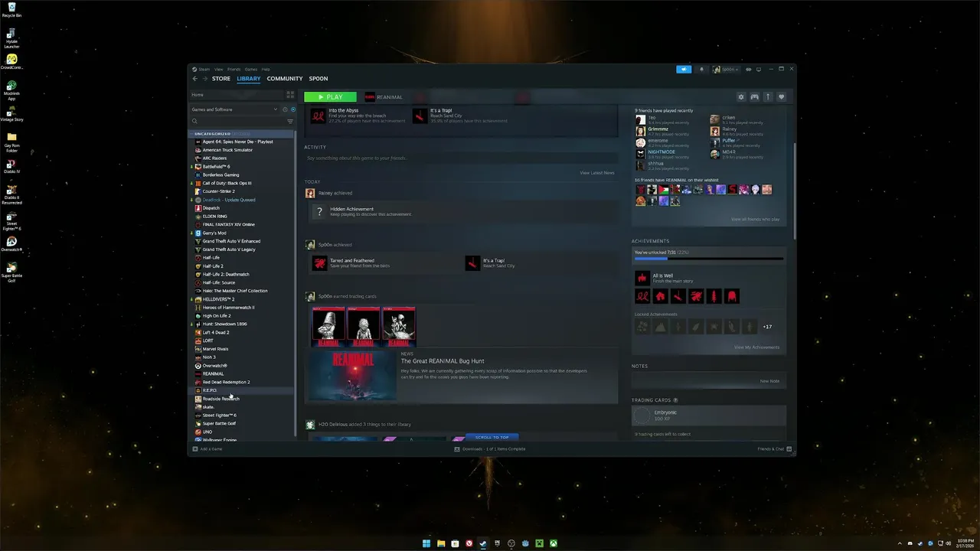
Task: Open the Hidden Achievement question mark
Action: click(x=319, y=211)
